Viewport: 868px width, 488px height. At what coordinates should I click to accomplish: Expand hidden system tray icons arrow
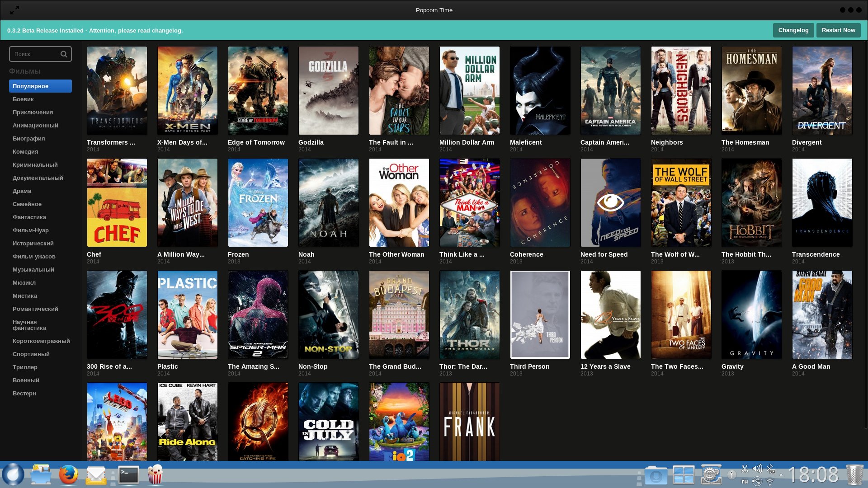pyautogui.click(x=781, y=475)
